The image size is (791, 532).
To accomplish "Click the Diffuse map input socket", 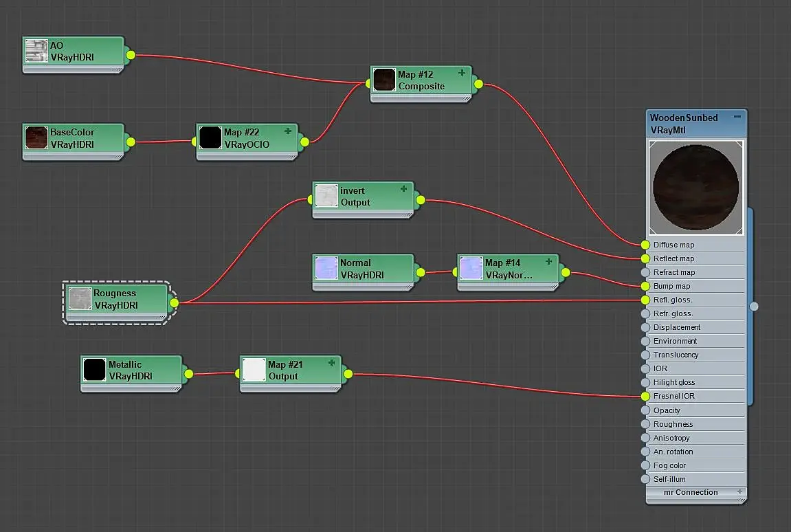I will pyautogui.click(x=645, y=245).
